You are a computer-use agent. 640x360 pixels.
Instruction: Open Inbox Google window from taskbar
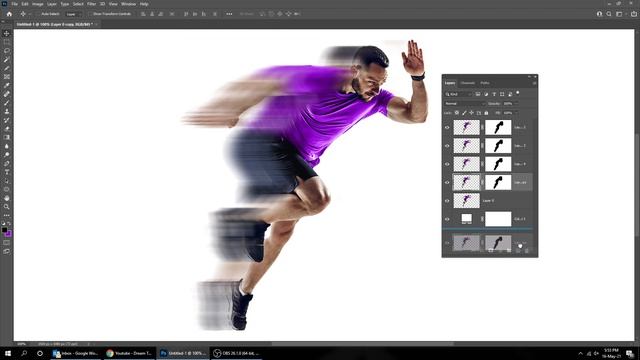[76, 353]
